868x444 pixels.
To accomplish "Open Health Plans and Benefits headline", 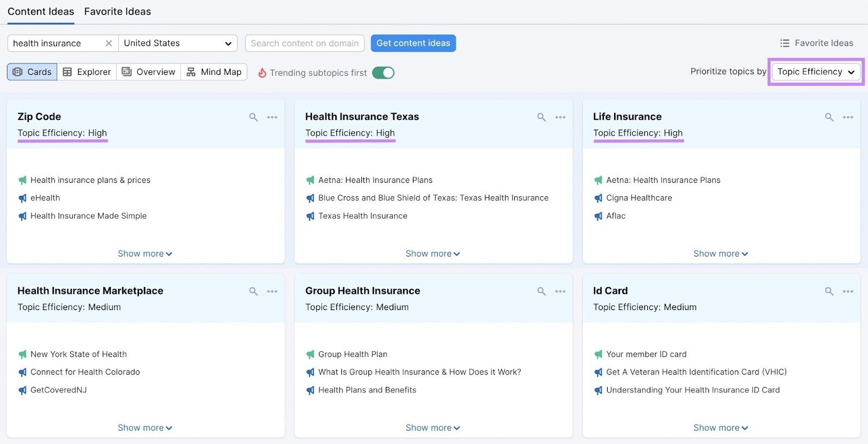I will 367,390.
